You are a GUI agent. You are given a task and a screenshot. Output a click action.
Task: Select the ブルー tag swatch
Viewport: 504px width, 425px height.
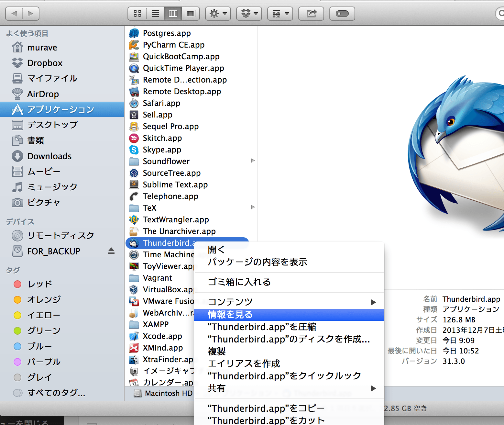(17, 346)
